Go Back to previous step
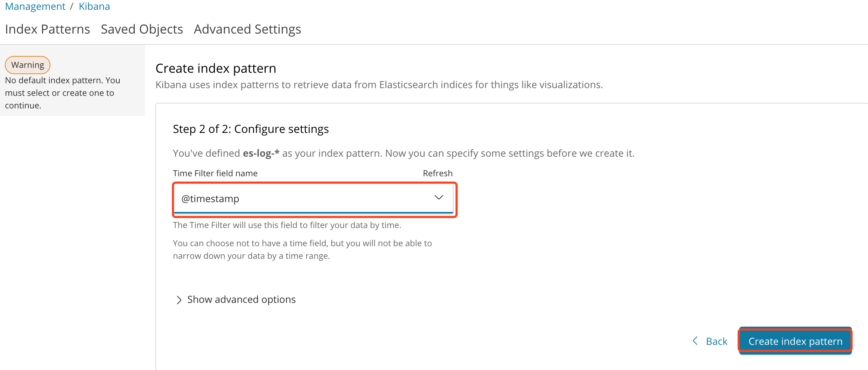 point(716,341)
